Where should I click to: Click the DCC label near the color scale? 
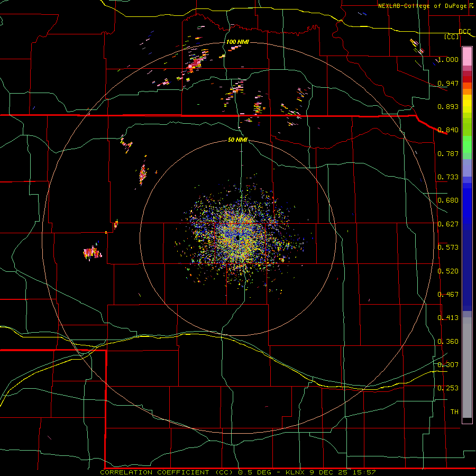point(464,32)
